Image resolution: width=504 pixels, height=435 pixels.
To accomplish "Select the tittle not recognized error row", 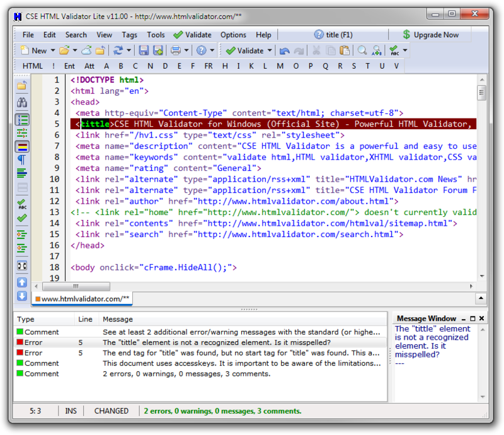I will click(x=200, y=342).
